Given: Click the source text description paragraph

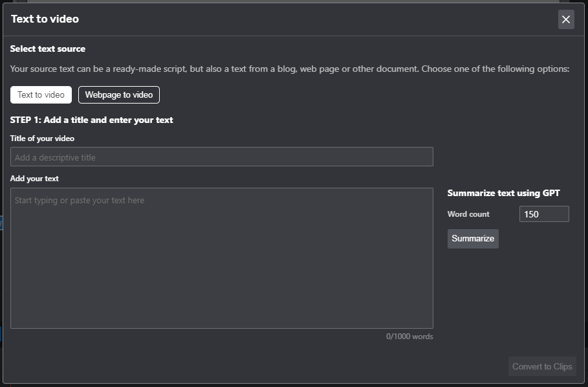Looking at the screenshot, I should point(290,69).
